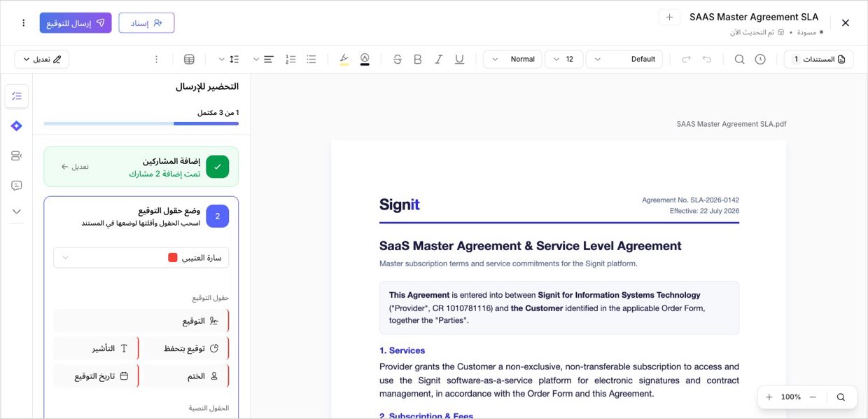The height and width of the screenshot is (419, 868).
Task: Toggle bold formatting
Action: click(x=418, y=60)
